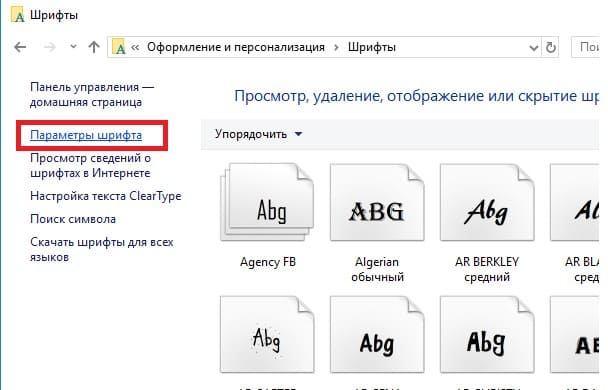Go back with the left arrow button
The width and height of the screenshot is (608, 390).
tap(20, 47)
